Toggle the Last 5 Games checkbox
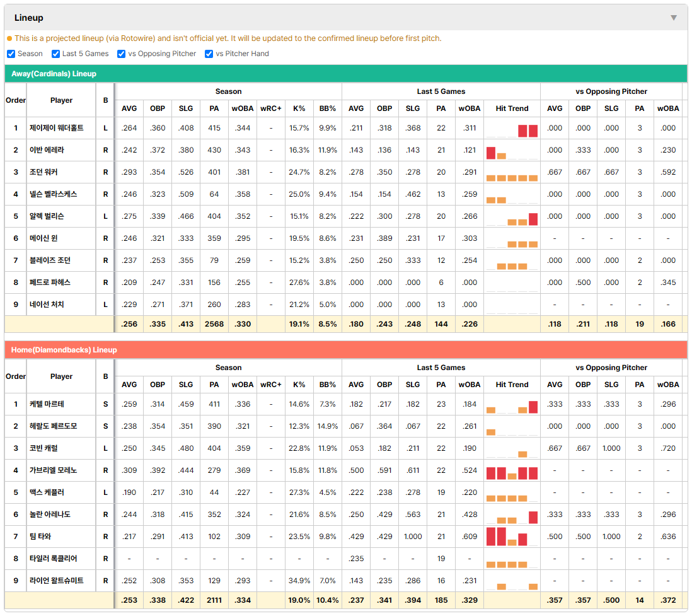The image size is (692, 616). 55,54
